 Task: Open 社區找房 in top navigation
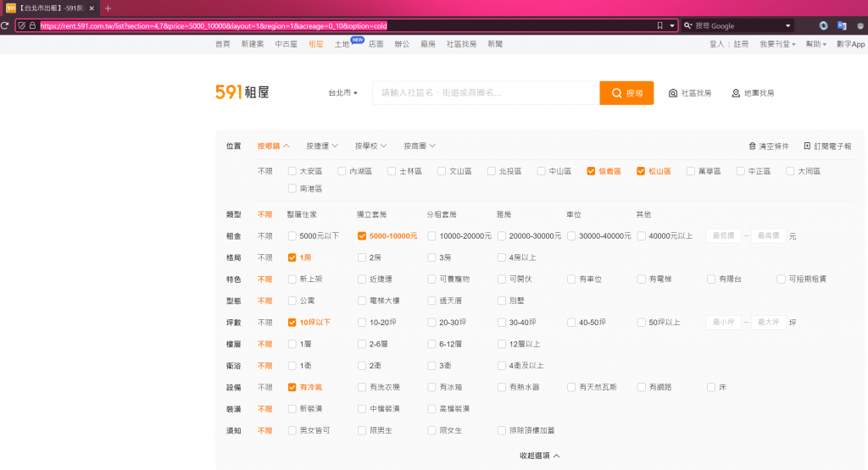462,44
